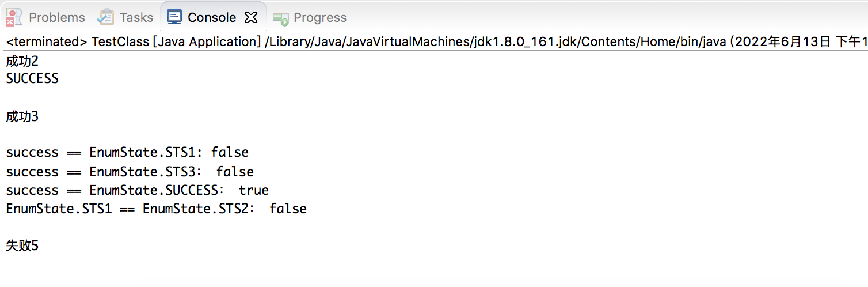
Task: Click the Progress view icon
Action: pos(280,18)
